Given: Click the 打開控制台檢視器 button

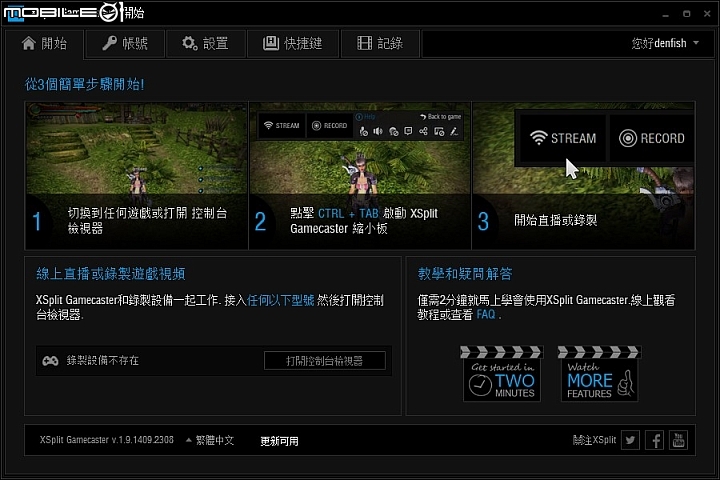Looking at the screenshot, I should pyautogui.click(x=325, y=361).
